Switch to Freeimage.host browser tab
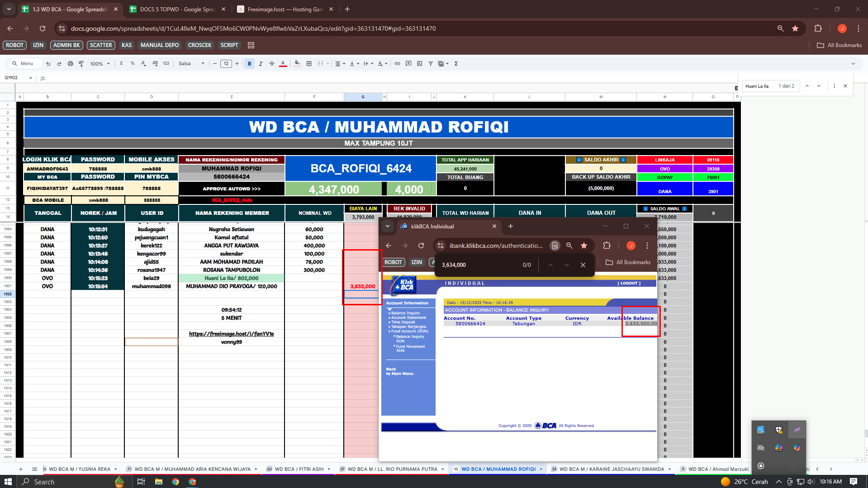The height and width of the screenshot is (488, 868). click(x=285, y=9)
